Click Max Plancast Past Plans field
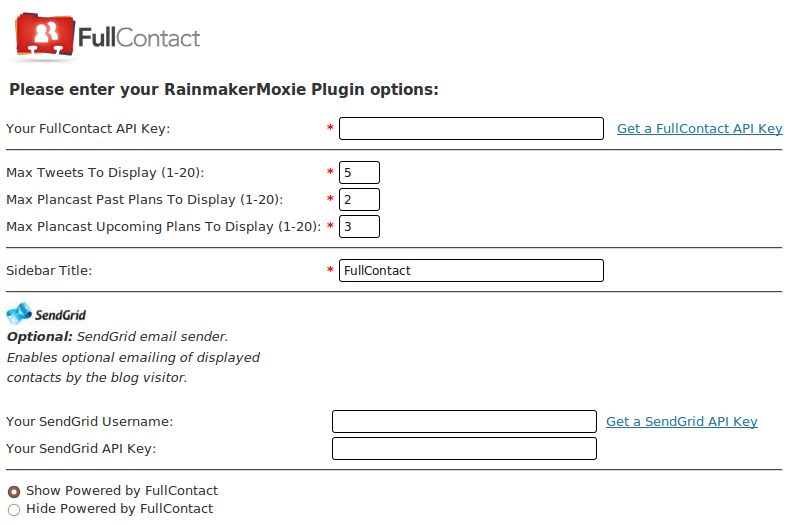795x525 pixels. pyautogui.click(x=359, y=200)
